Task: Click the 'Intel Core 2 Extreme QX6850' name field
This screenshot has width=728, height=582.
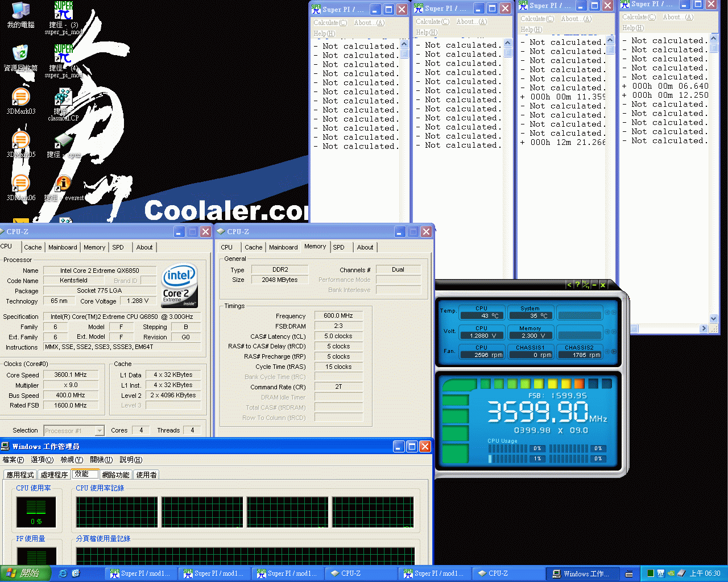Action: coord(100,271)
